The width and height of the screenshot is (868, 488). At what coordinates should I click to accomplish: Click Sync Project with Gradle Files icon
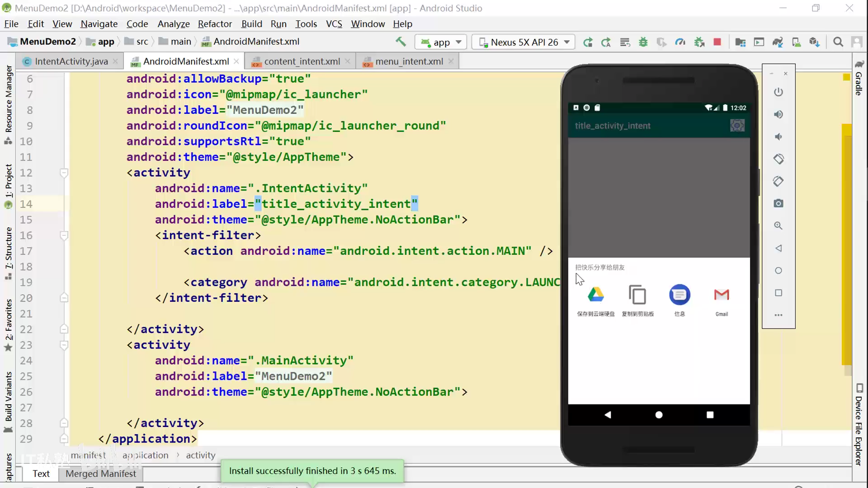point(778,42)
